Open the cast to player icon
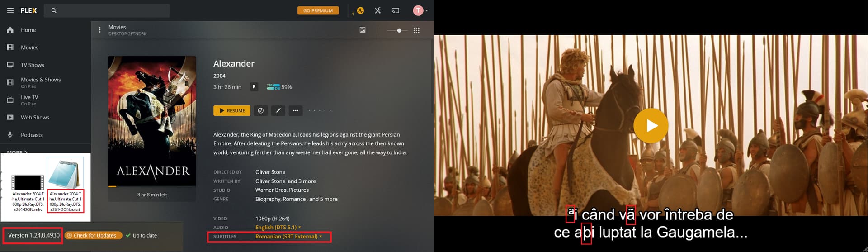868x252 pixels. click(396, 10)
